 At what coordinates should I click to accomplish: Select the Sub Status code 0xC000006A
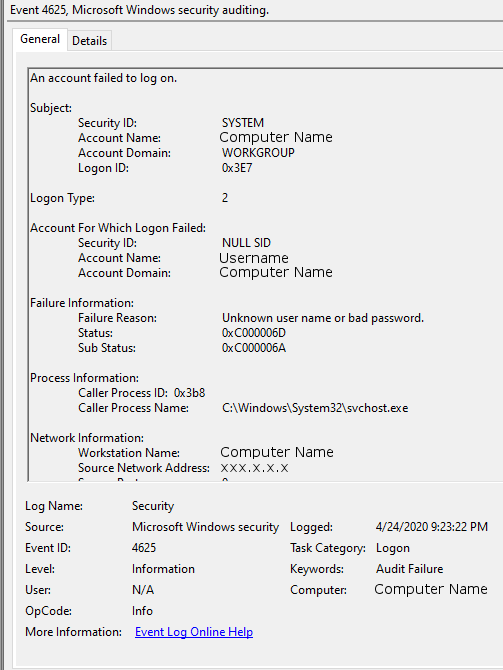(x=254, y=348)
